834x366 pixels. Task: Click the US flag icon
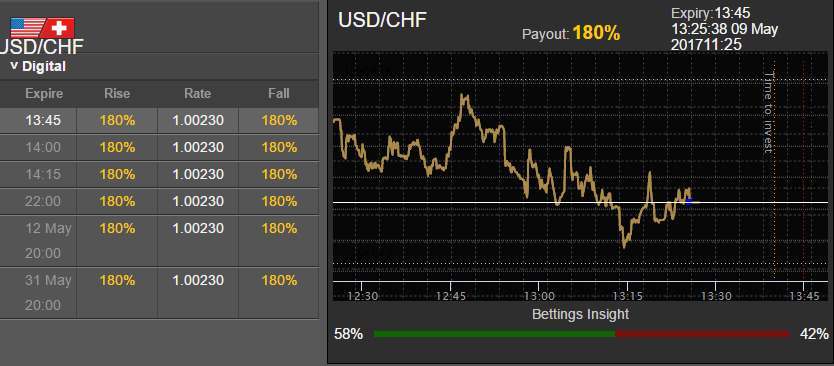point(29,27)
